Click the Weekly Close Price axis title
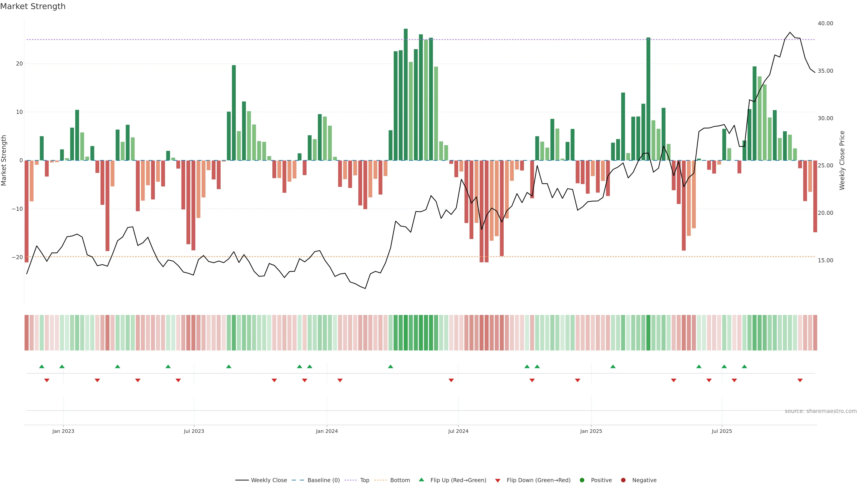This screenshot has width=868, height=488. tap(842, 160)
